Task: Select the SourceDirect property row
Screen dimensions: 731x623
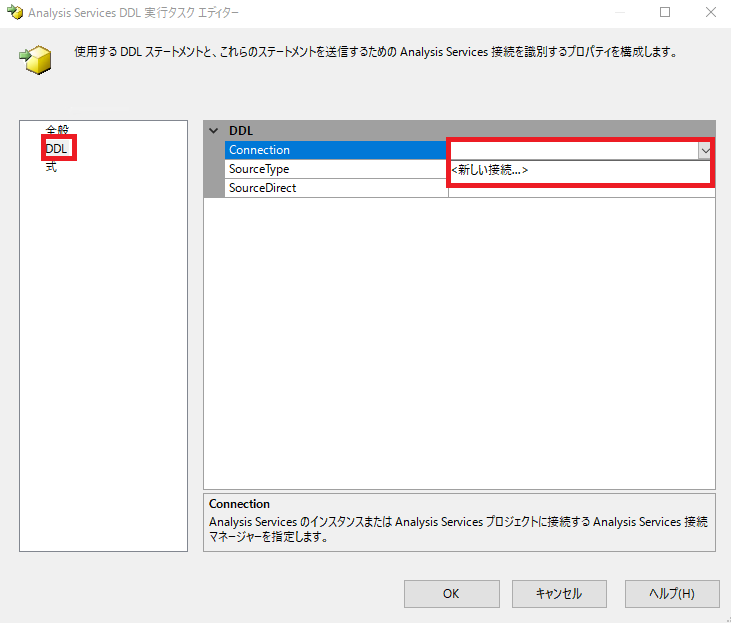Action: click(x=336, y=188)
